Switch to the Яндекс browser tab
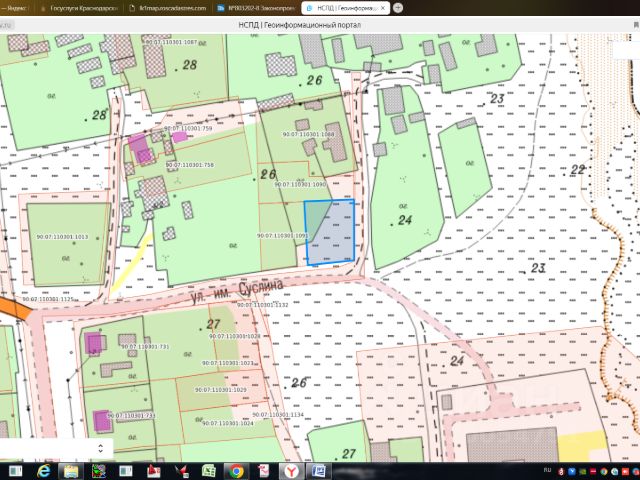Screen dimensions: 640x480 [x=15, y=8]
